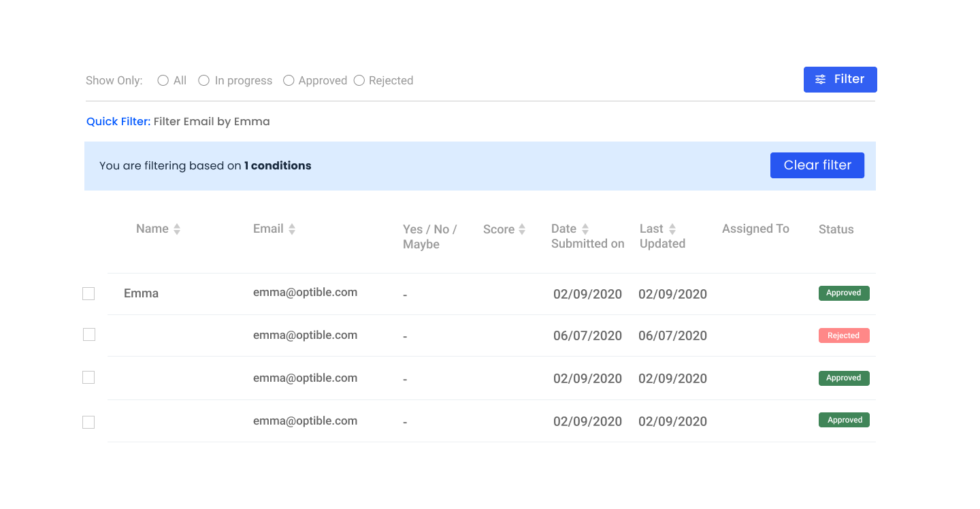Screen dimensions: 980x509
Task: Click the Emma name cell
Action: click(x=141, y=293)
